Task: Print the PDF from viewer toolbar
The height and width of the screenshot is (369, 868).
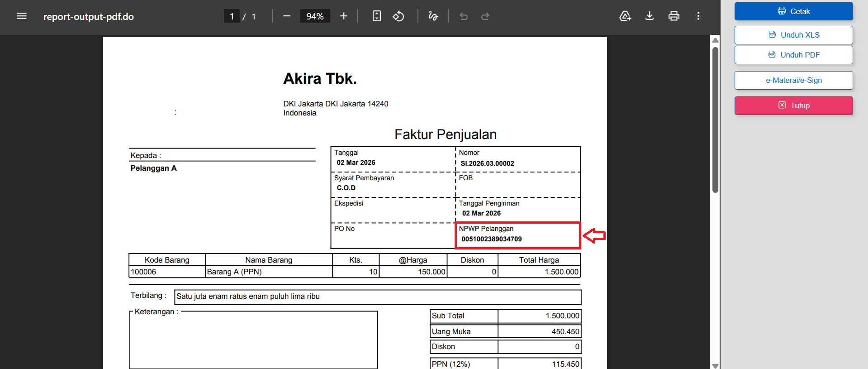Action: pyautogui.click(x=674, y=16)
